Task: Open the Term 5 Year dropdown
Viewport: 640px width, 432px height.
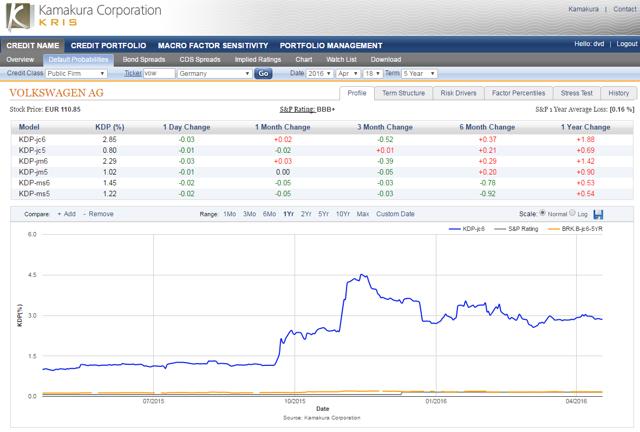Action: [419, 73]
